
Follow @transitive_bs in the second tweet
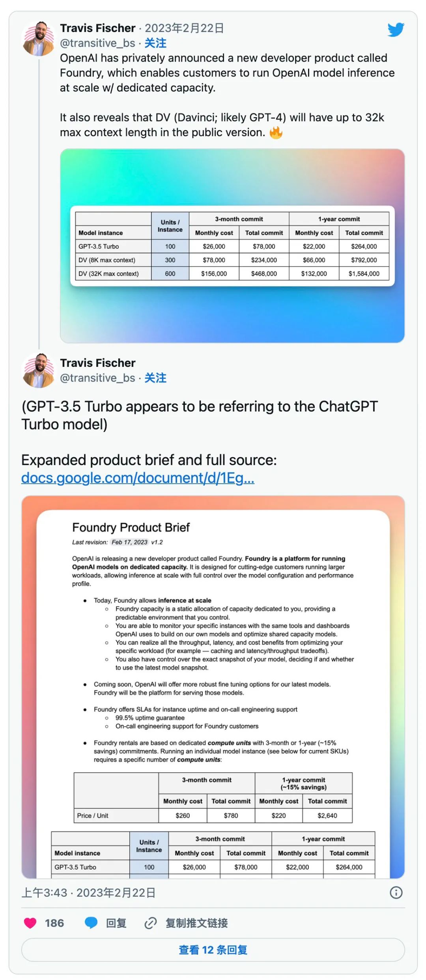pyautogui.click(x=155, y=378)
